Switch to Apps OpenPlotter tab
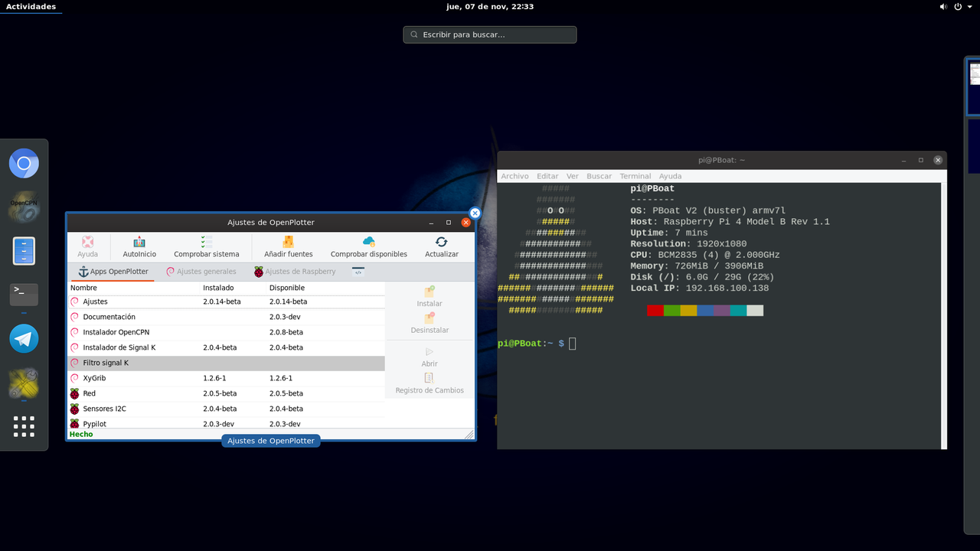980x551 pixels. tap(113, 272)
